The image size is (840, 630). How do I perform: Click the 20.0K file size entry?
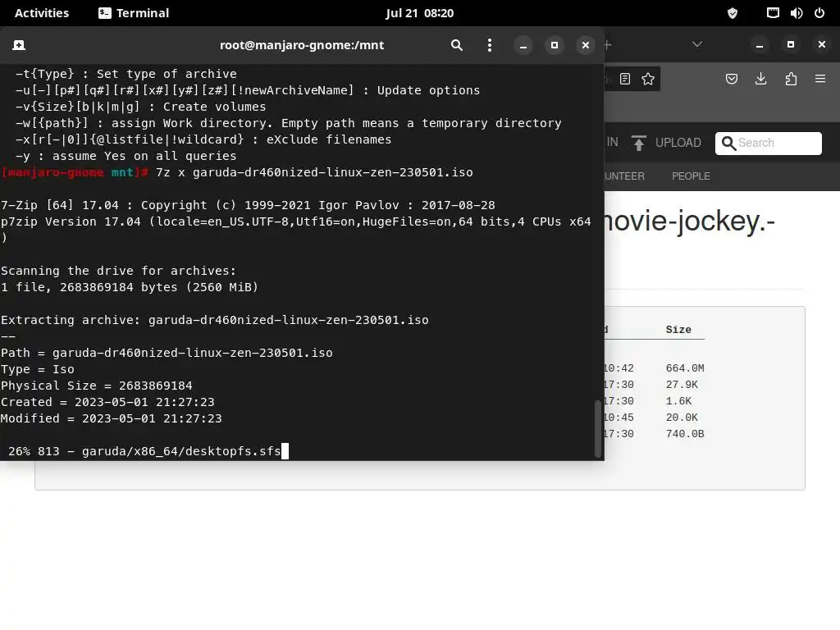[682, 418]
